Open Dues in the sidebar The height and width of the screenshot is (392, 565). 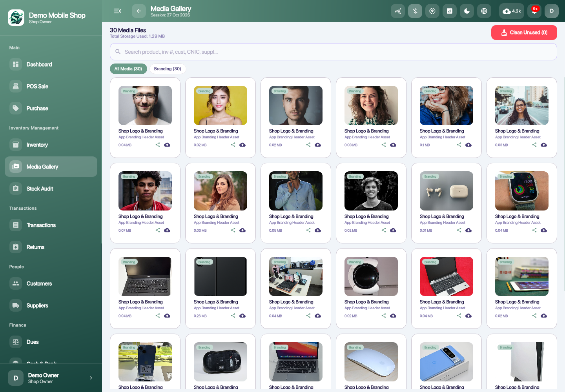tap(51, 342)
